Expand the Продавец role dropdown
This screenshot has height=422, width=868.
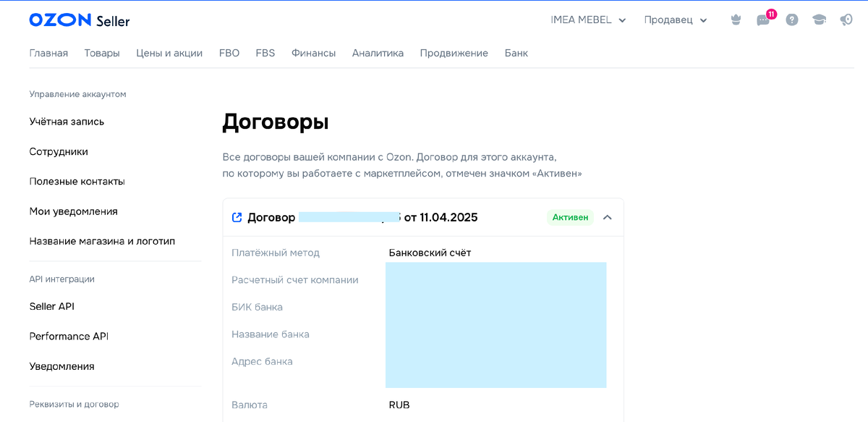[x=675, y=20]
